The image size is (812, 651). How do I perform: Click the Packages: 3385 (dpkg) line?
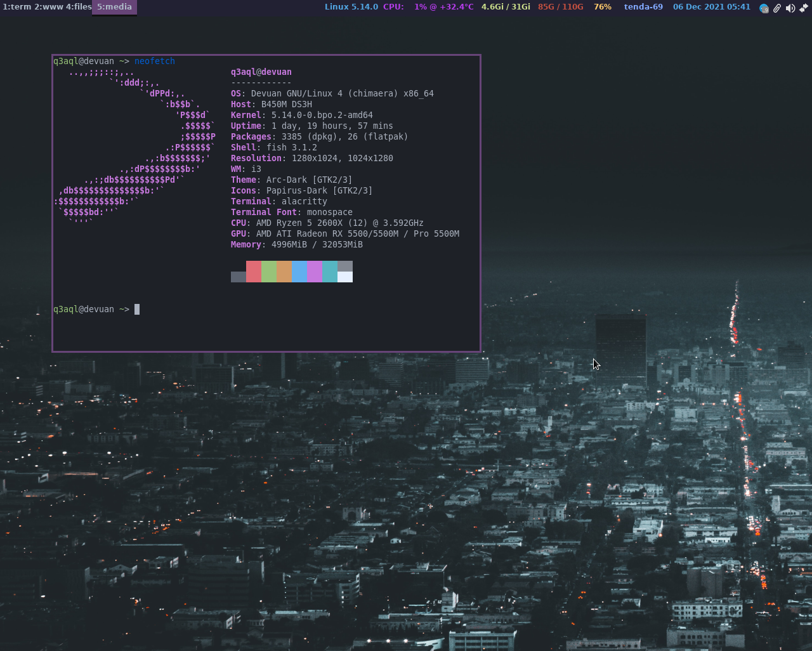[320, 136]
